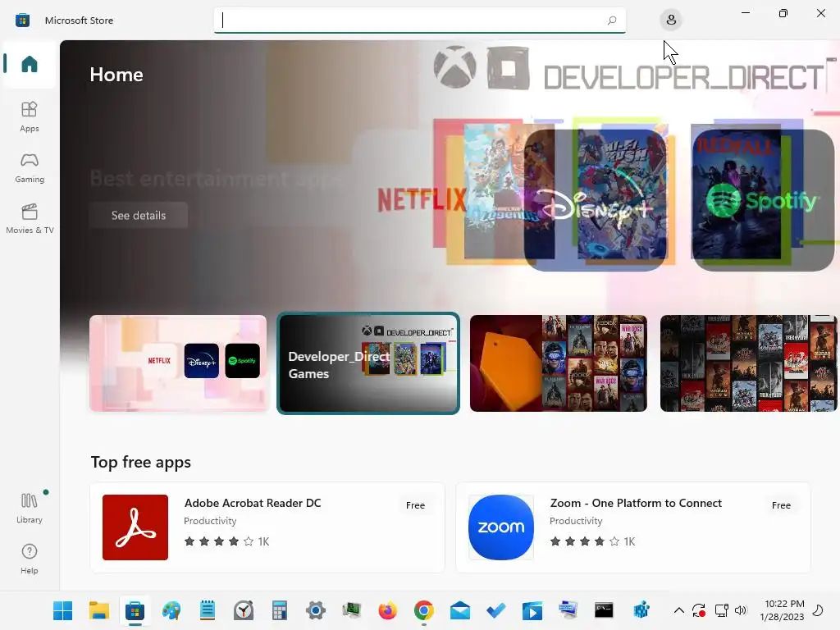The height and width of the screenshot is (630, 840).
Task: Open Movies & TV section
Action: (x=30, y=218)
